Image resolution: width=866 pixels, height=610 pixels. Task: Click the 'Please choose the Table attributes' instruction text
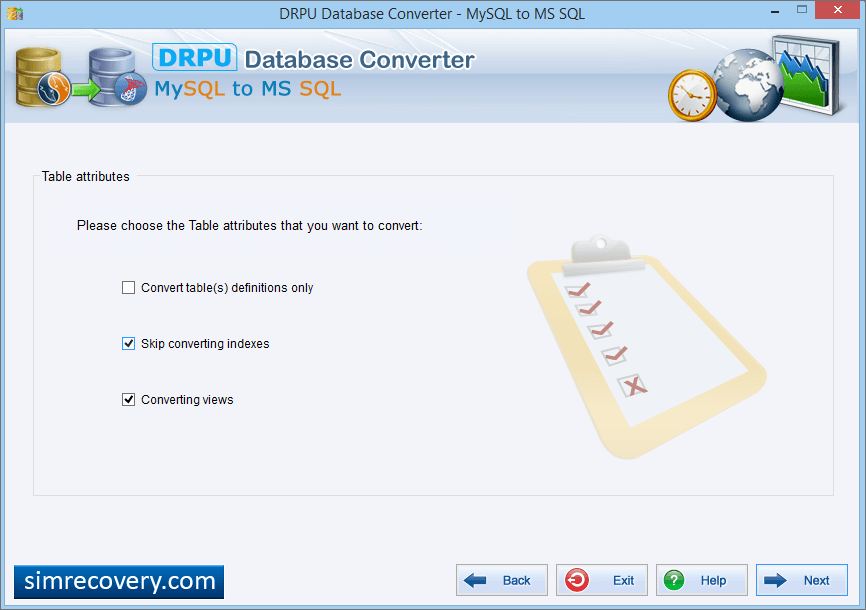[250, 226]
